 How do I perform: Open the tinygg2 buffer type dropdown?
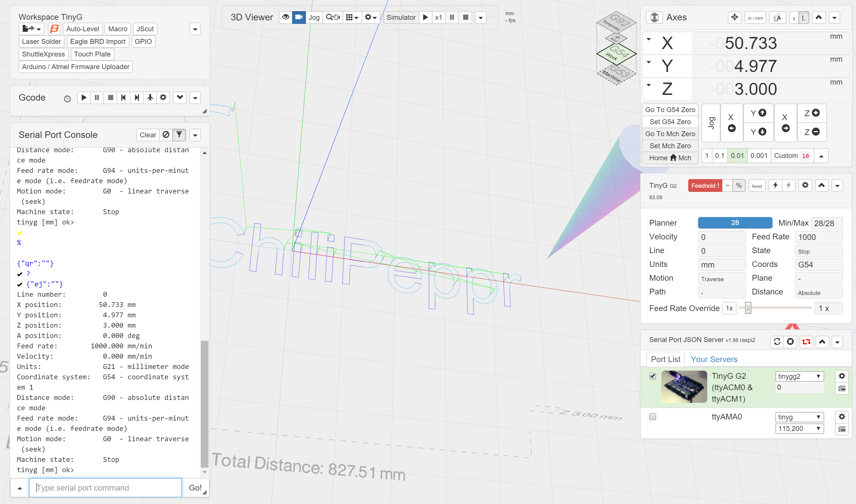pyautogui.click(x=799, y=376)
